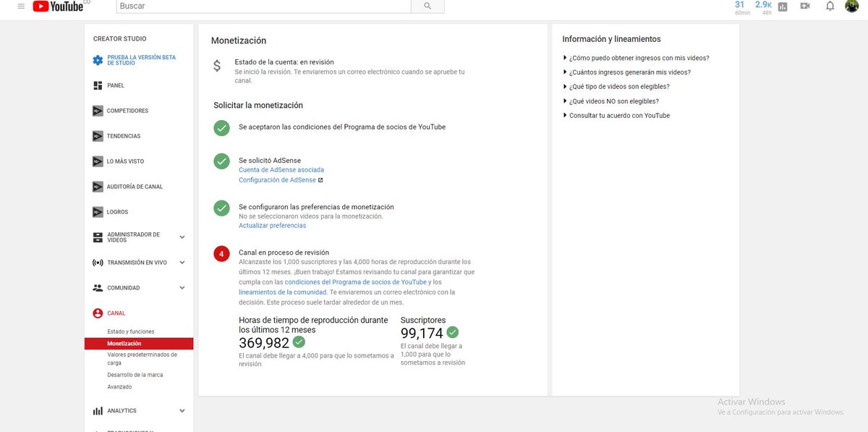Expand Administrador de videos chevron

pos(182,237)
